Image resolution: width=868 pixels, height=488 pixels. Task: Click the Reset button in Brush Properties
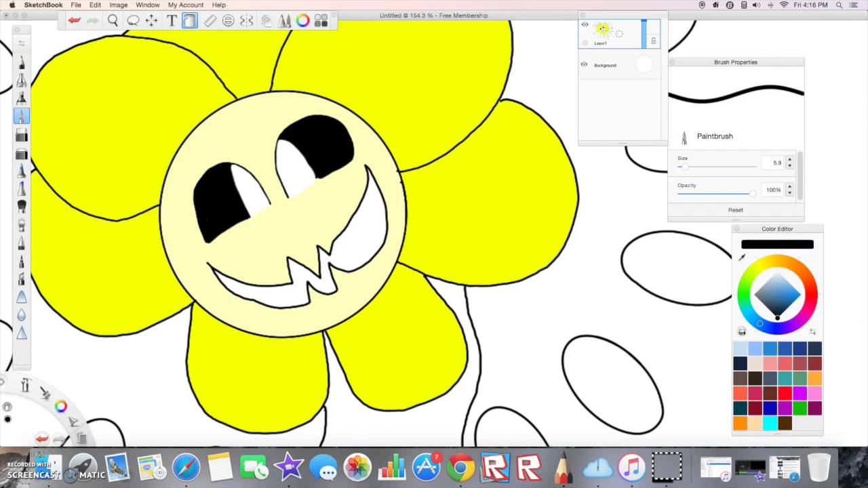(x=736, y=210)
